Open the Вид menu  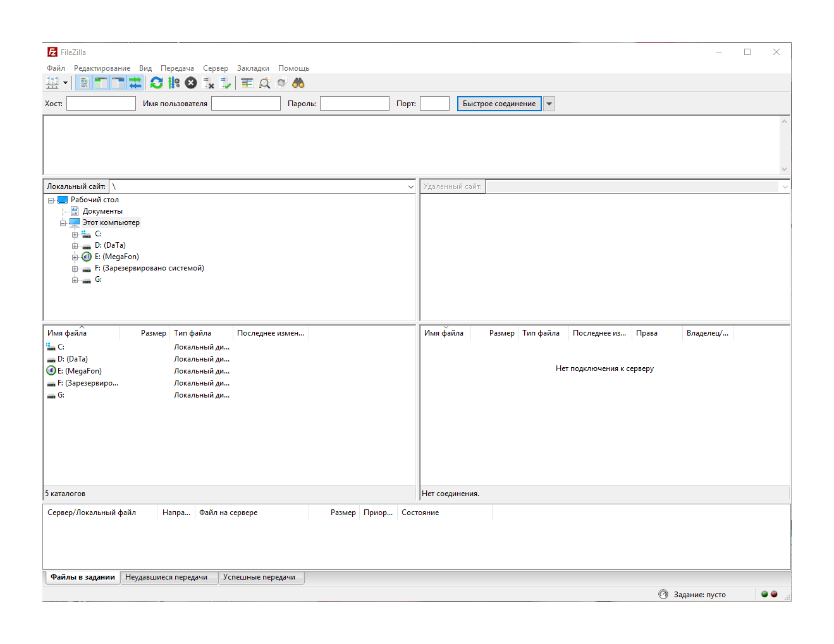click(145, 68)
